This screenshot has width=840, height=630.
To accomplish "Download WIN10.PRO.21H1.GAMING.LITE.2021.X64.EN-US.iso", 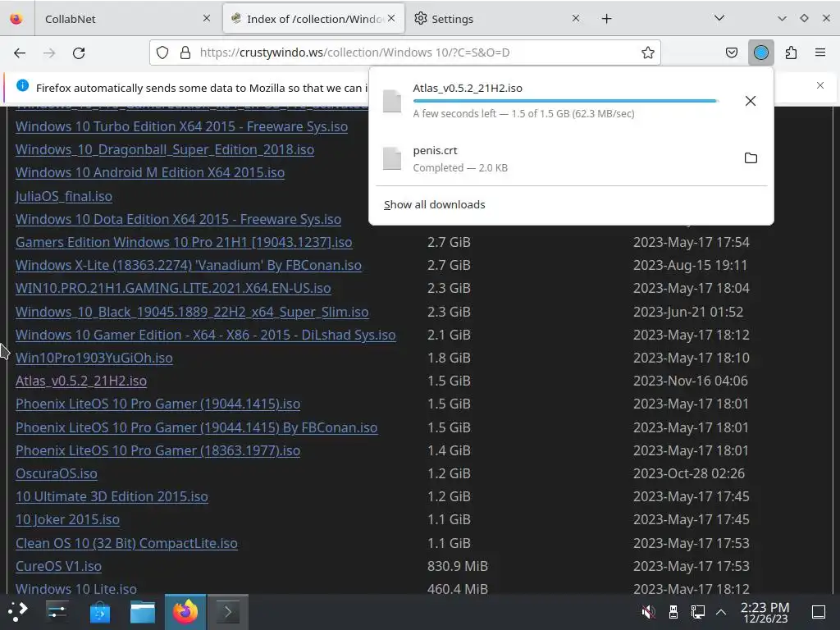I will pyautogui.click(x=173, y=288).
